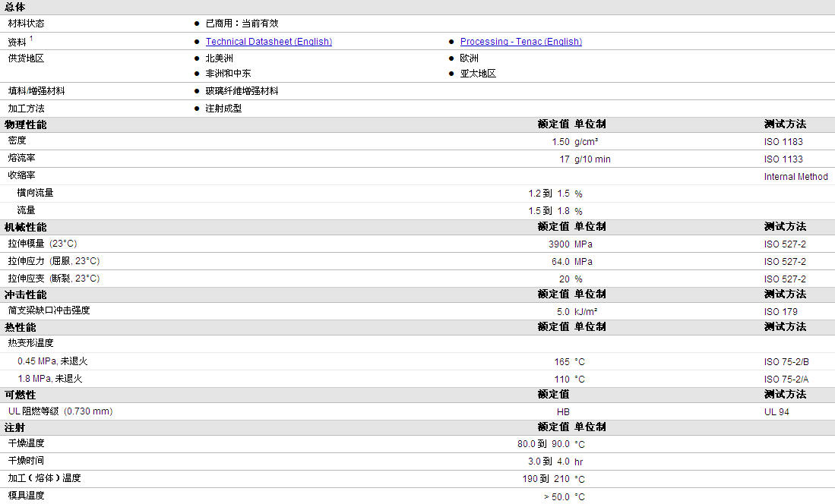Open the Processing - Tenac (English) link
Image resolution: width=835 pixels, height=504 pixels.
520,42
